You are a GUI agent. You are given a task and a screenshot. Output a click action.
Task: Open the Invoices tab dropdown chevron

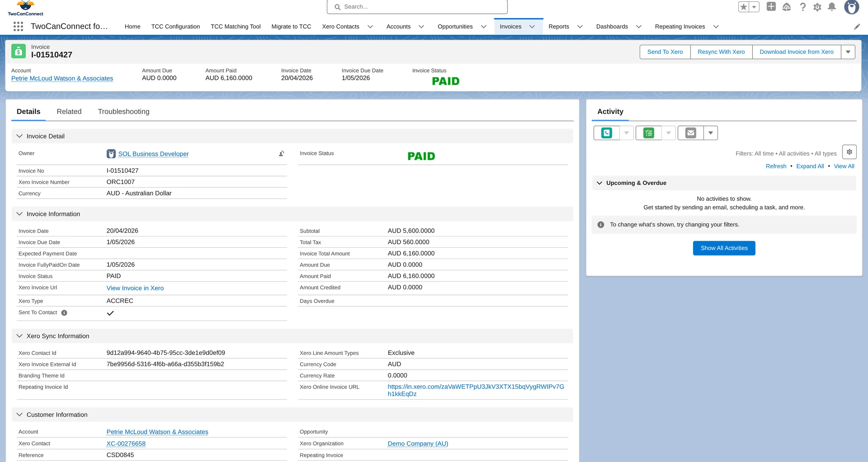[x=532, y=26]
